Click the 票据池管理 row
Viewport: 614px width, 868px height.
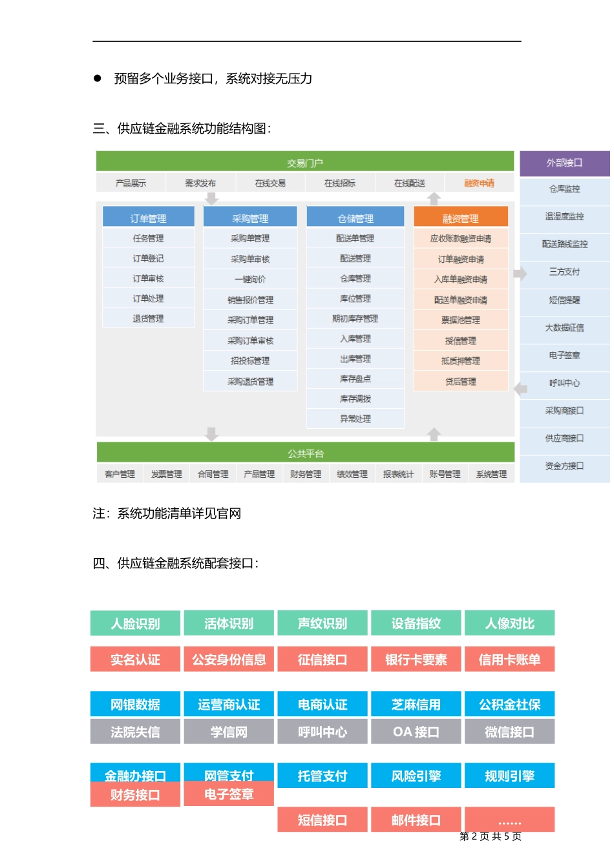(461, 320)
